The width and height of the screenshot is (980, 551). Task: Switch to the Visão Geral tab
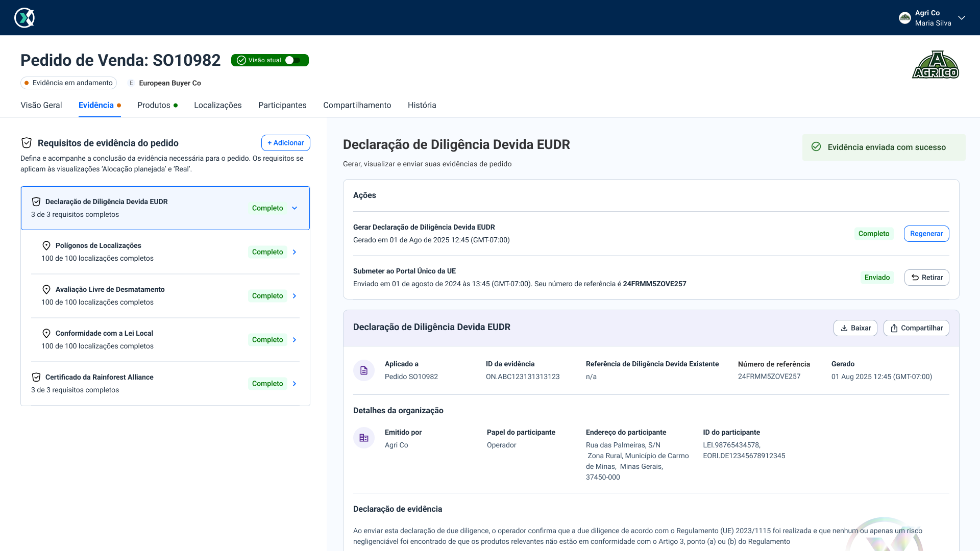(x=41, y=105)
